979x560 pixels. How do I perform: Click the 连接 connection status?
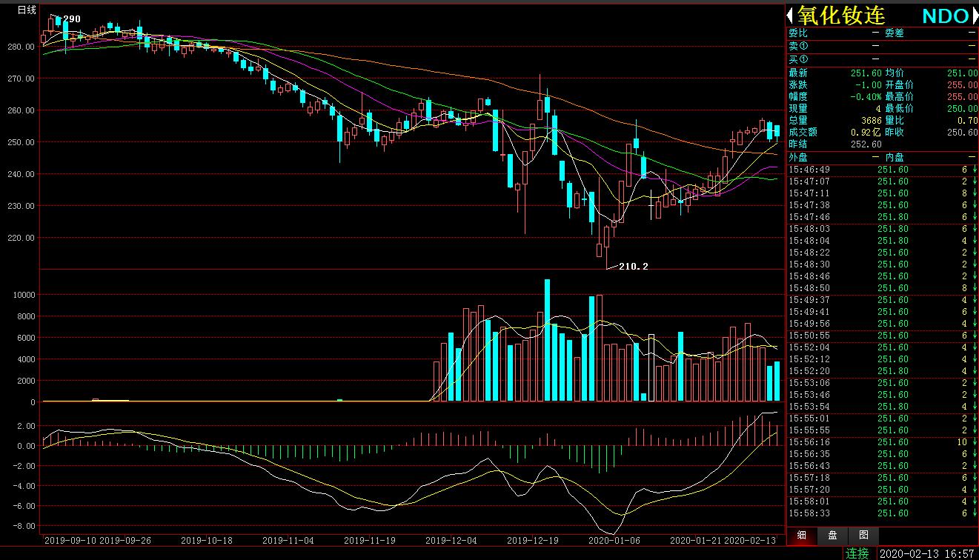(x=857, y=553)
